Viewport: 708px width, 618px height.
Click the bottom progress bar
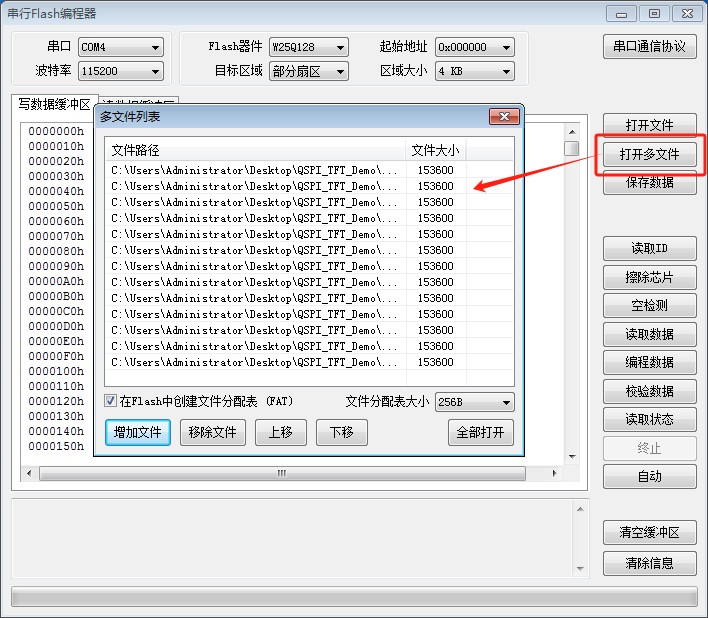tap(354, 597)
